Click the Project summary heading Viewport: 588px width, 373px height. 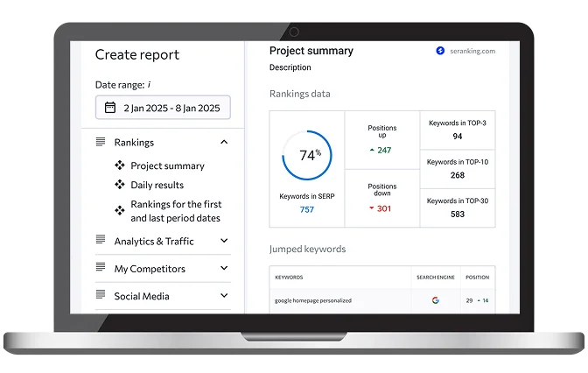point(311,51)
